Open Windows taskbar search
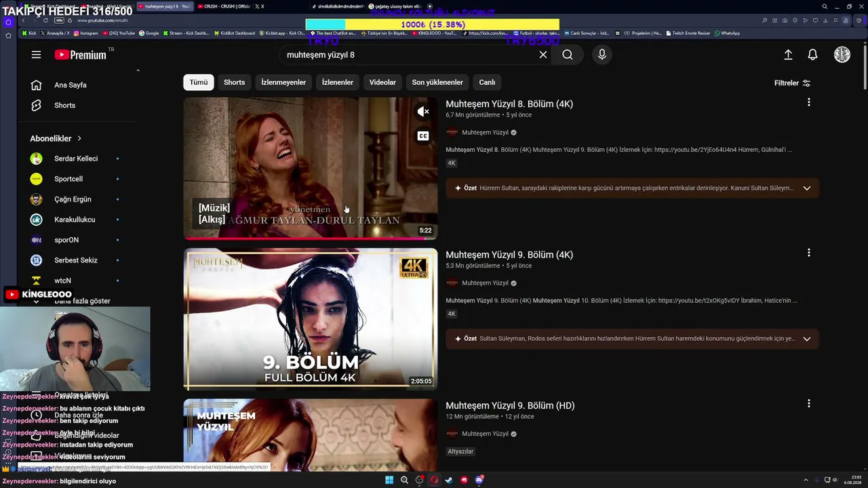This screenshot has width=868, height=488. pos(404,480)
